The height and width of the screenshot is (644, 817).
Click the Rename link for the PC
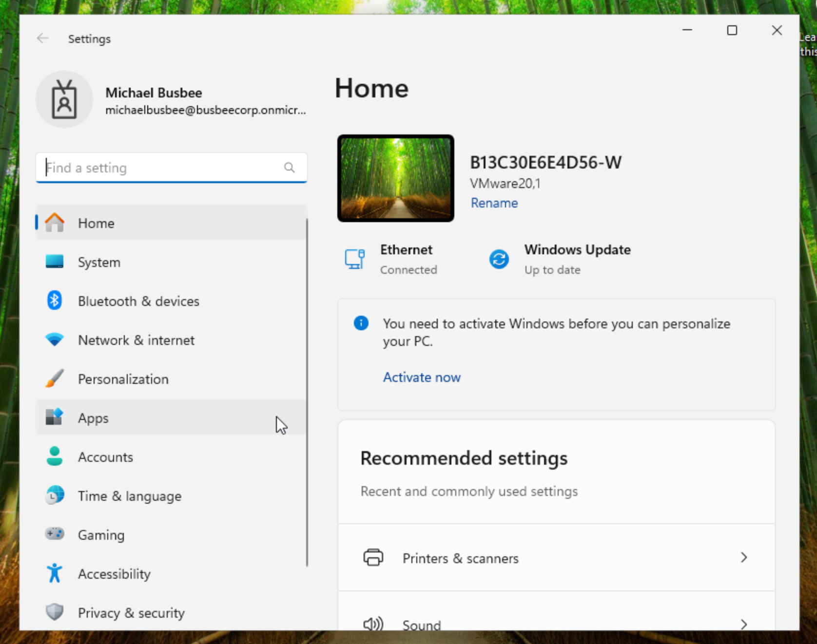[493, 203]
